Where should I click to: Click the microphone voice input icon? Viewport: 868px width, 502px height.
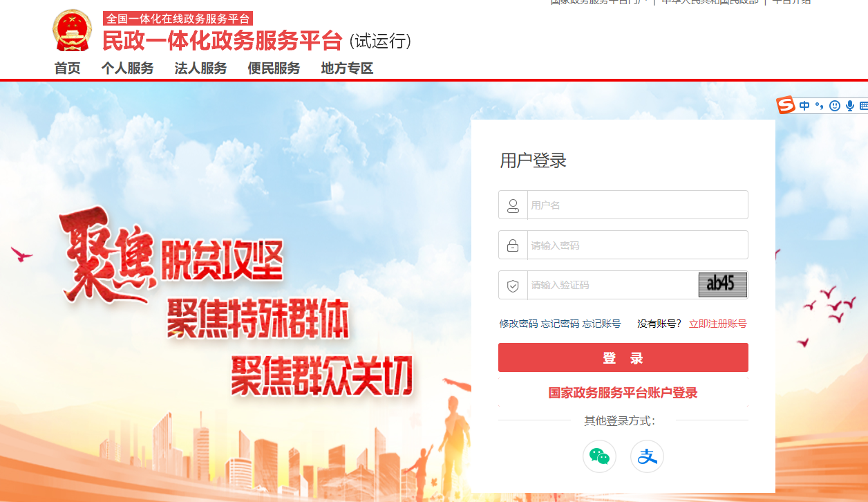pyautogui.click(x=850, y=106)
